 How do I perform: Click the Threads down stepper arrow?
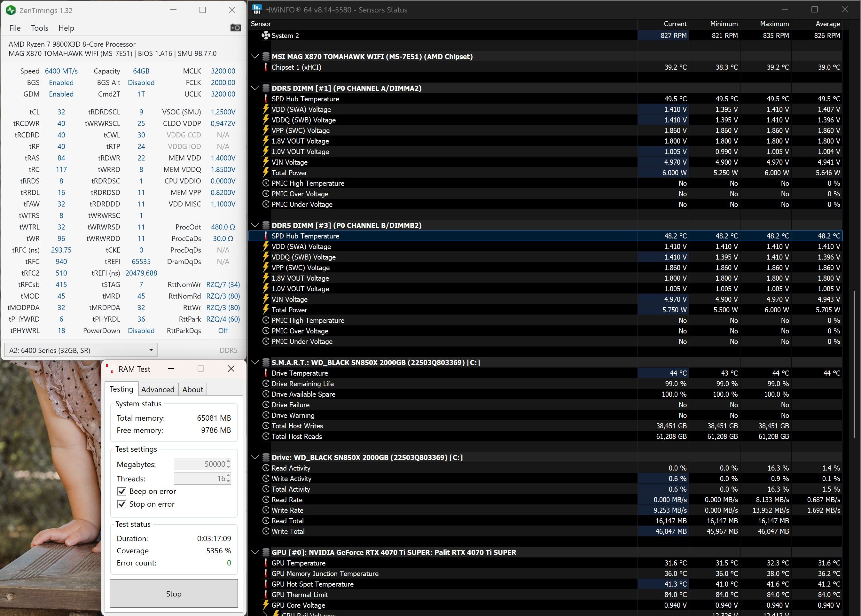point(228,481)
